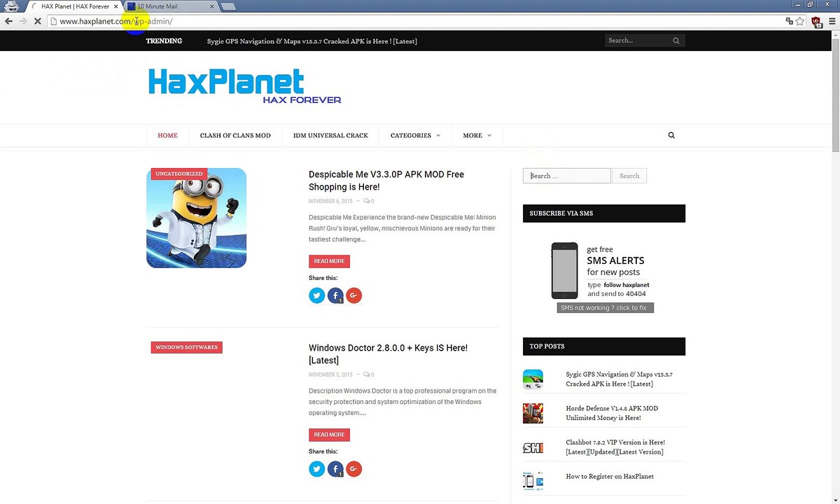Click the sidebar Search button

click(629, 176)
